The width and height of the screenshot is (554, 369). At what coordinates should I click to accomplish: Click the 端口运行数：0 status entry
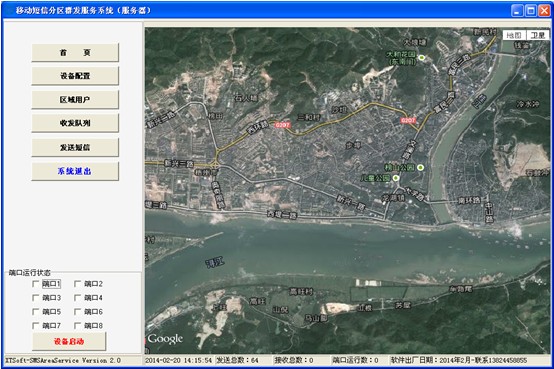[355, 360]
